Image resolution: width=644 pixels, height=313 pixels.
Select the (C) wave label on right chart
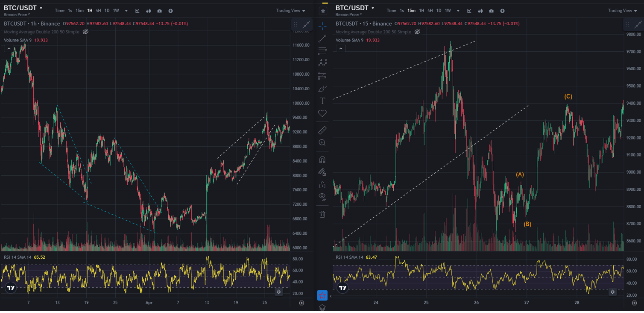click(x=568, y=97)
